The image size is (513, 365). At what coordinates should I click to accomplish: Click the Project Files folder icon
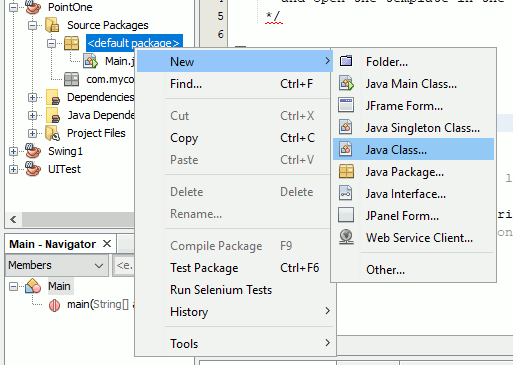(x=52, y=133)
